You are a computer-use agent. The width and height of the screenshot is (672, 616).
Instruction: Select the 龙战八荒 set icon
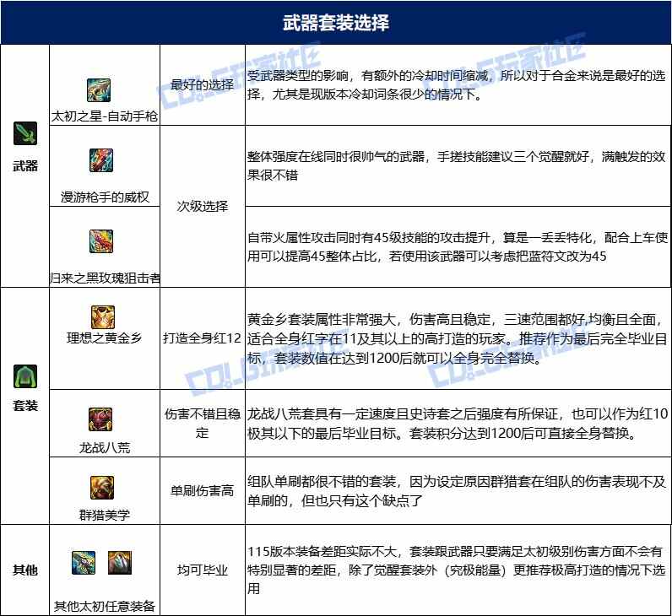coord(100,419)
